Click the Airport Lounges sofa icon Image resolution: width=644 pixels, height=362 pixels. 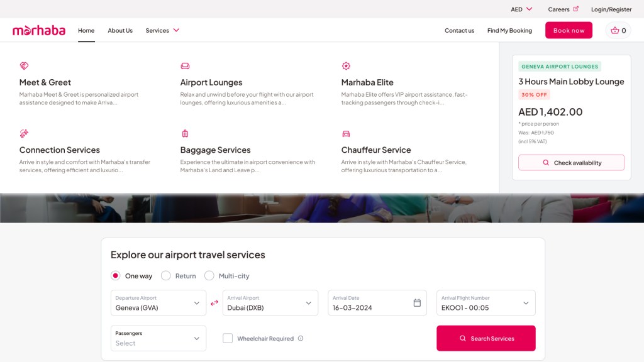pyautogui.click(x=185, y=66)
